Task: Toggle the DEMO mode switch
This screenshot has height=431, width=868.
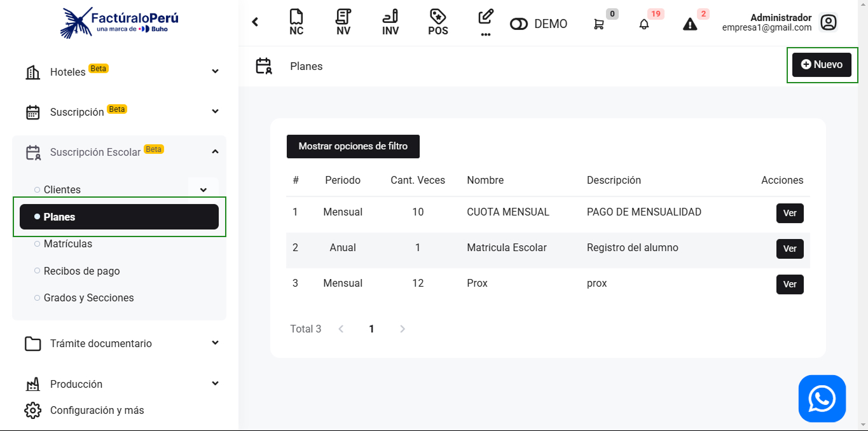Action: [519, 24]
